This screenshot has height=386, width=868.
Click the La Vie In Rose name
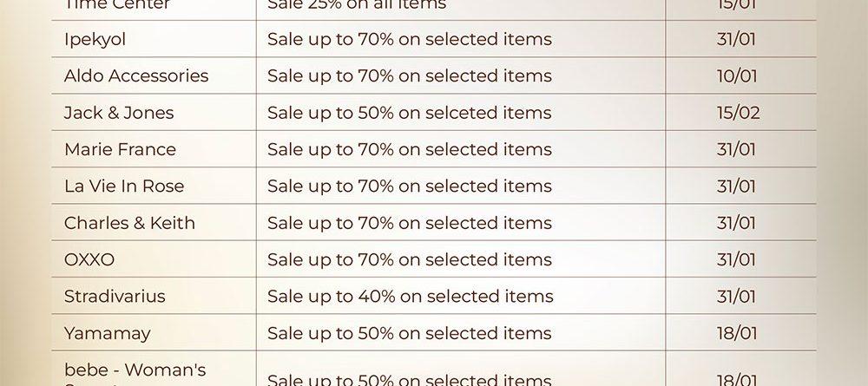124,186
